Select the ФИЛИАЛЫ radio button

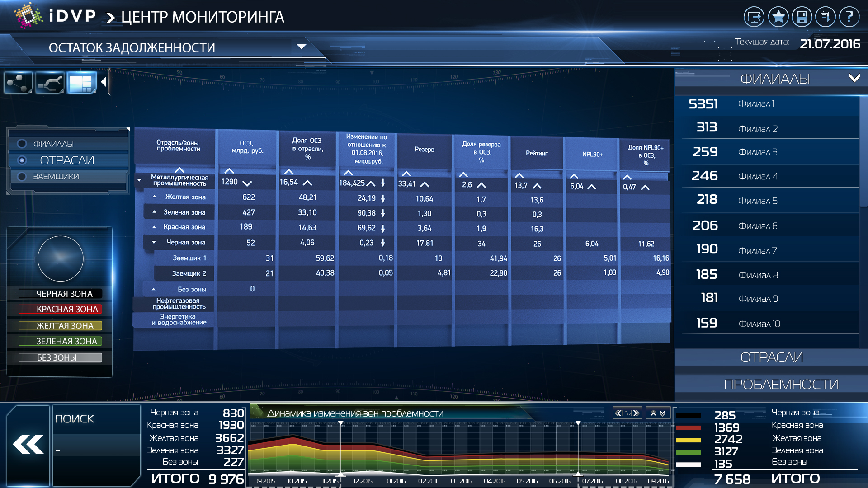22,144
